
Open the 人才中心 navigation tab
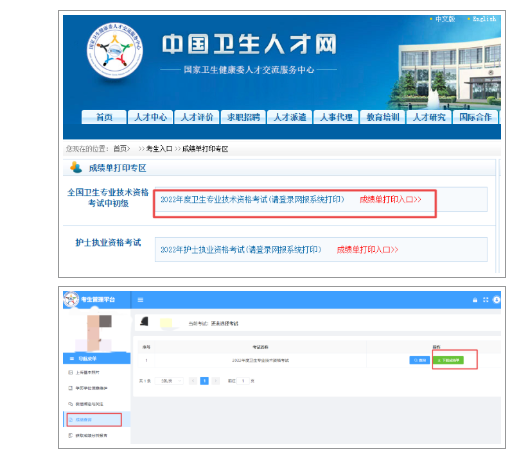pos(150,117)
